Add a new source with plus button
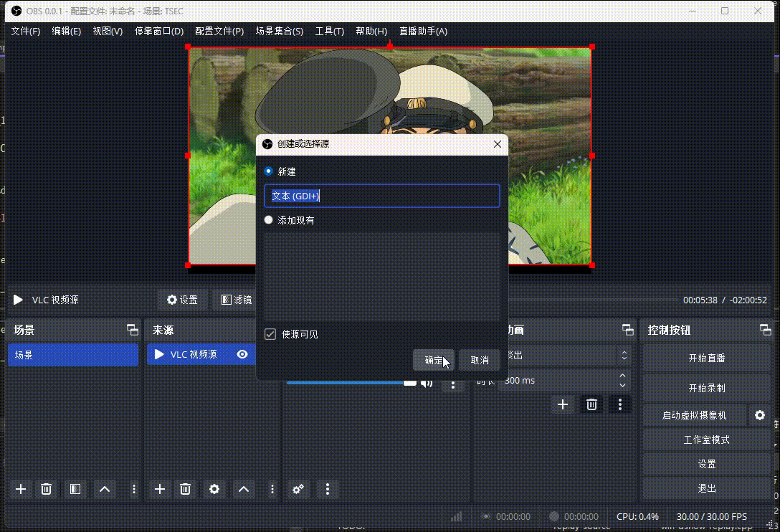This screenshot has width=780, height=532. (x=160, y=489)
